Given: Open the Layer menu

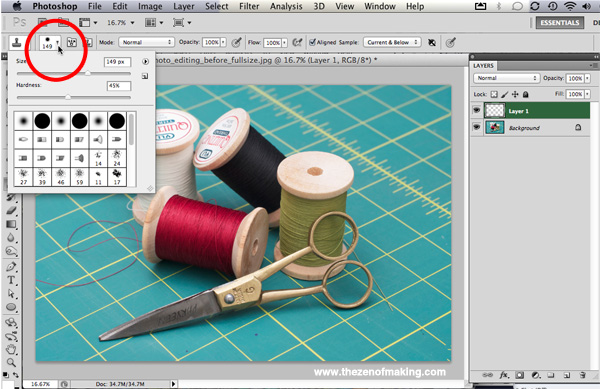Looking at the screenshot, I should 184,6.
